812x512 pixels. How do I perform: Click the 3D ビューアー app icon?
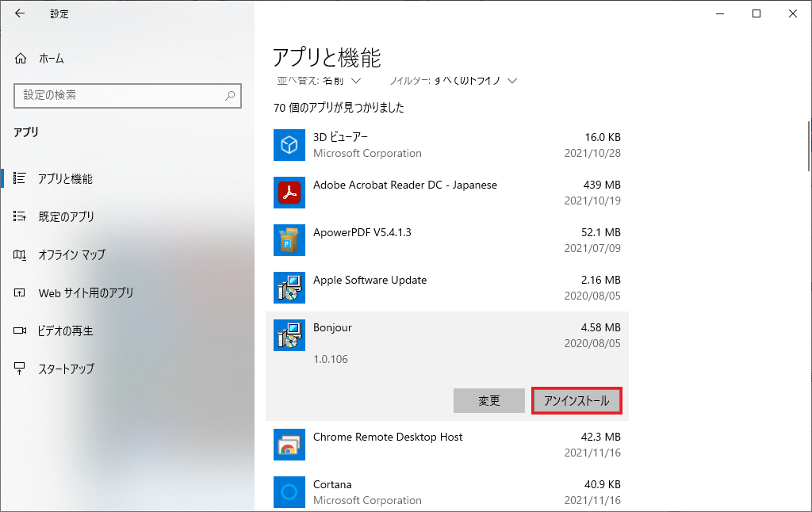tap(289, 144)
